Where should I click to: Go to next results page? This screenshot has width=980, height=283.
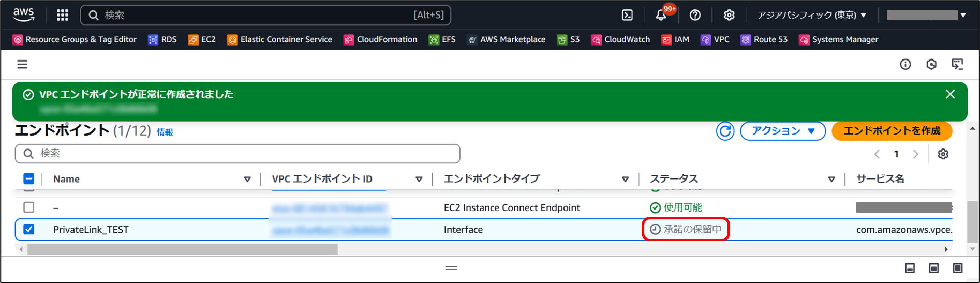[x=916, y=154]
